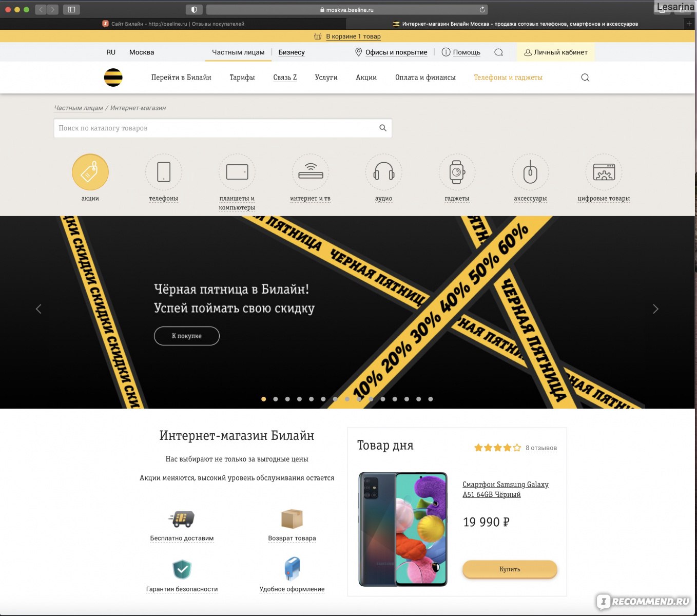Open the В корзине 1 товар link

(353, 36)
